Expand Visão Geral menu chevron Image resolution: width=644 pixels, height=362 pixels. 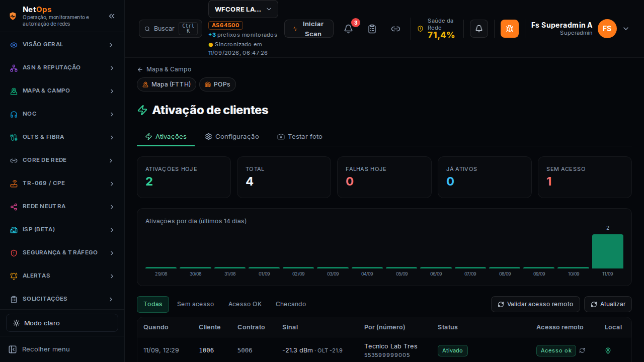coord(111,45)
